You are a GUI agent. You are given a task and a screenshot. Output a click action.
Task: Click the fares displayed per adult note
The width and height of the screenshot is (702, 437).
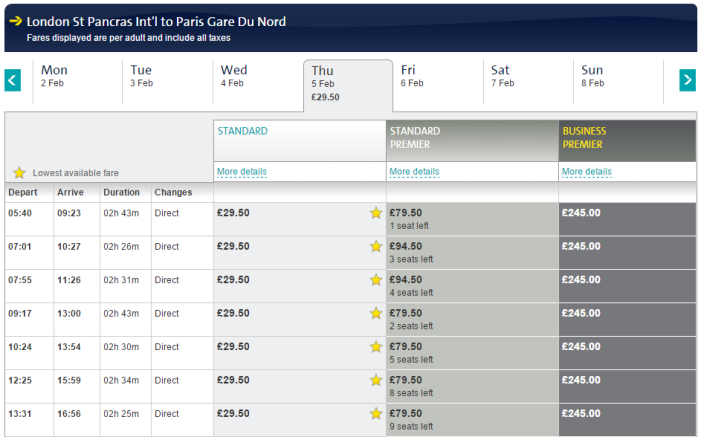click(x=128, y=38)
